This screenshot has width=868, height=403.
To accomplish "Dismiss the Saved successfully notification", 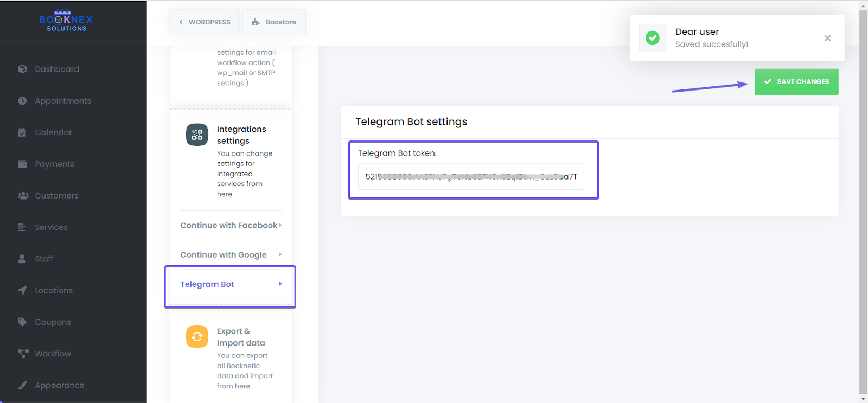I will (827, 38).
